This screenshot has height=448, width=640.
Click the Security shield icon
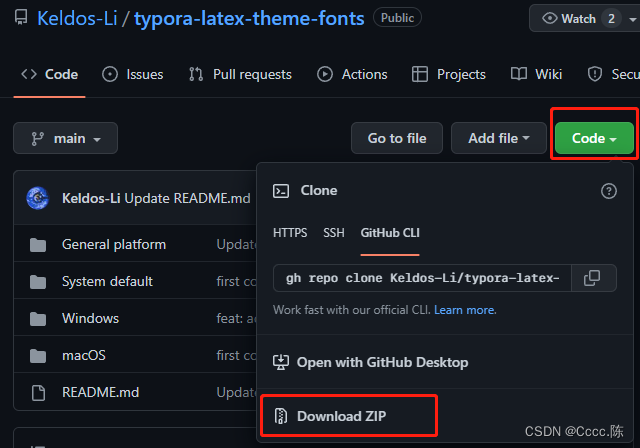point(595,74)
